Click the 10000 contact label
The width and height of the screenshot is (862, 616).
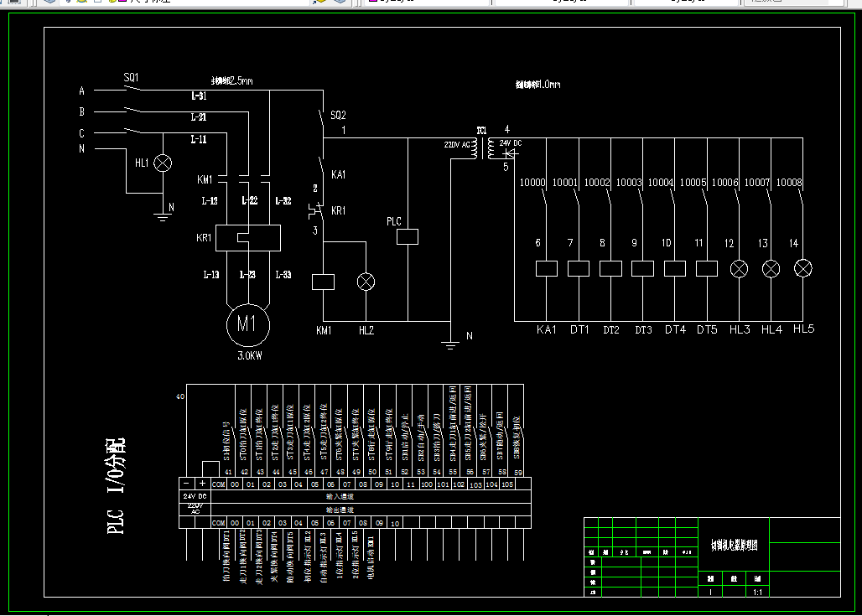point(532,183)
